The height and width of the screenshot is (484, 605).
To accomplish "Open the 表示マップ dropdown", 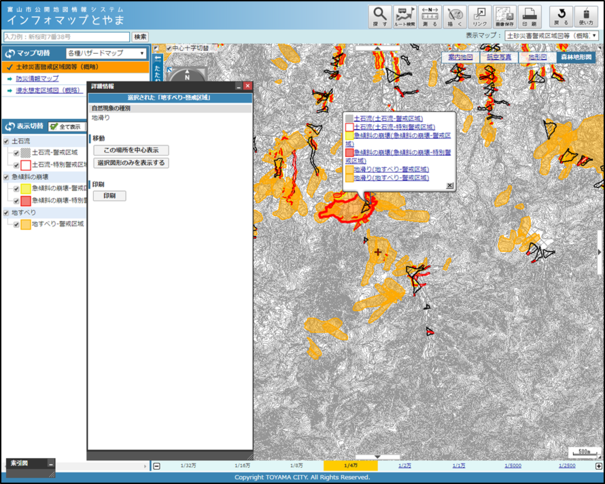I will coord(551,36).
